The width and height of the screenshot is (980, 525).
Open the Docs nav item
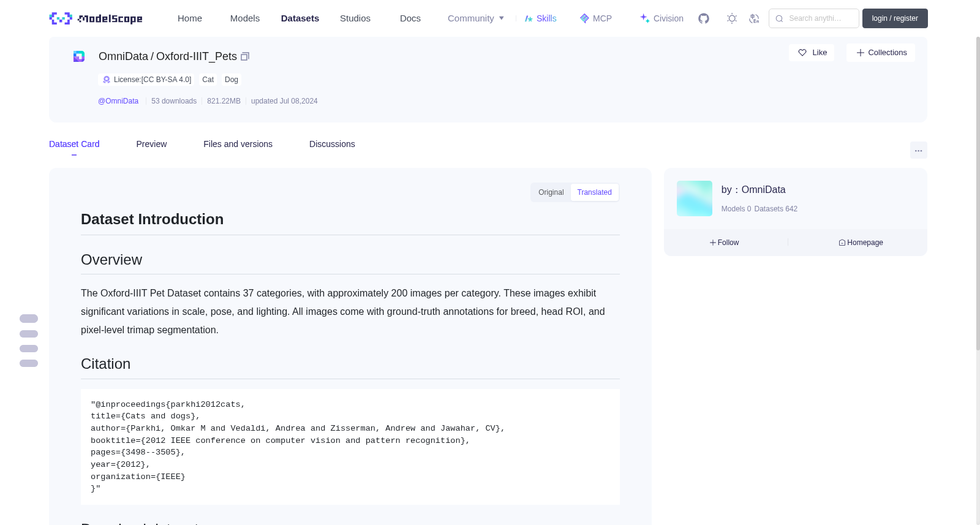point(410,18)
